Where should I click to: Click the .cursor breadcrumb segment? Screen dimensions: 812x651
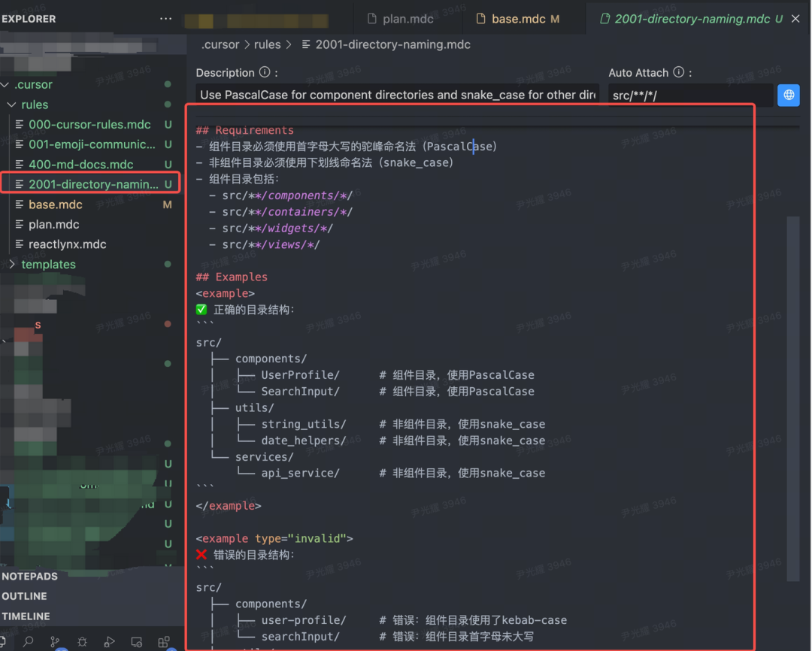point(220,44)
